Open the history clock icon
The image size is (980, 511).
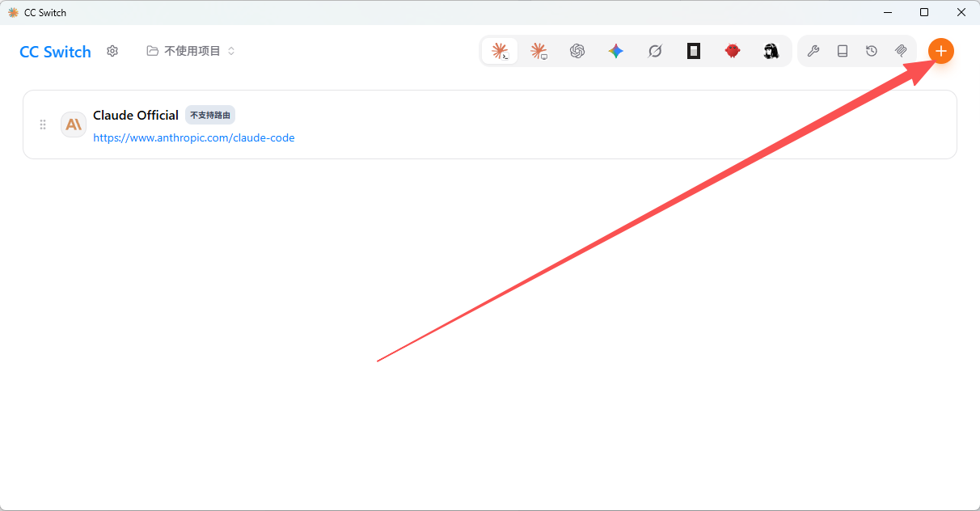click(872, 51)
